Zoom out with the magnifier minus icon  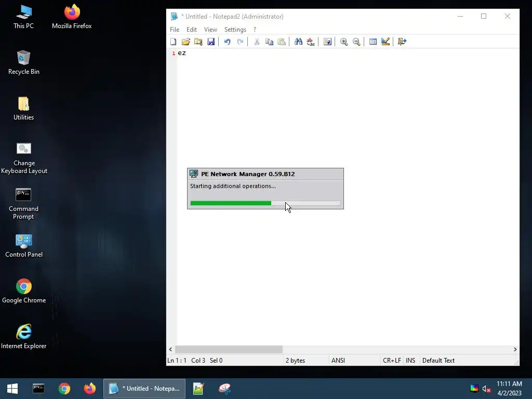[356, 42]
